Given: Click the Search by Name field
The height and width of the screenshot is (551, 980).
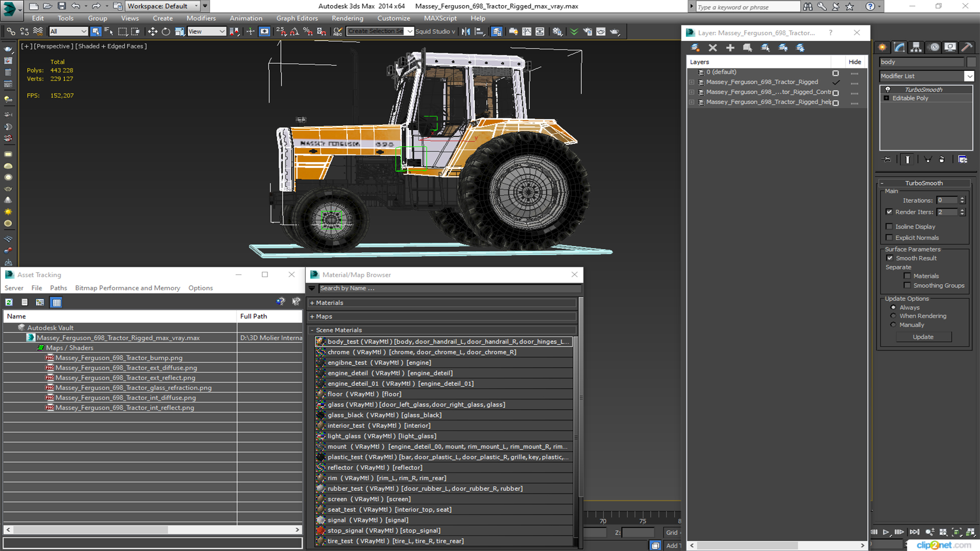Looking at the screenshot, I should point(449,289).
